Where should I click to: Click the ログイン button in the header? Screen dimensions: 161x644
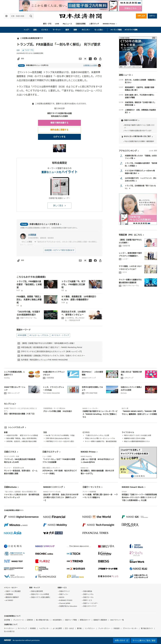coord(152,16)
